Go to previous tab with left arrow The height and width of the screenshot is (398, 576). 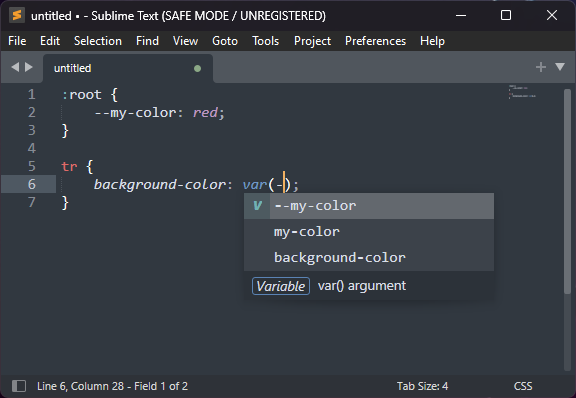tap(15, 67)
